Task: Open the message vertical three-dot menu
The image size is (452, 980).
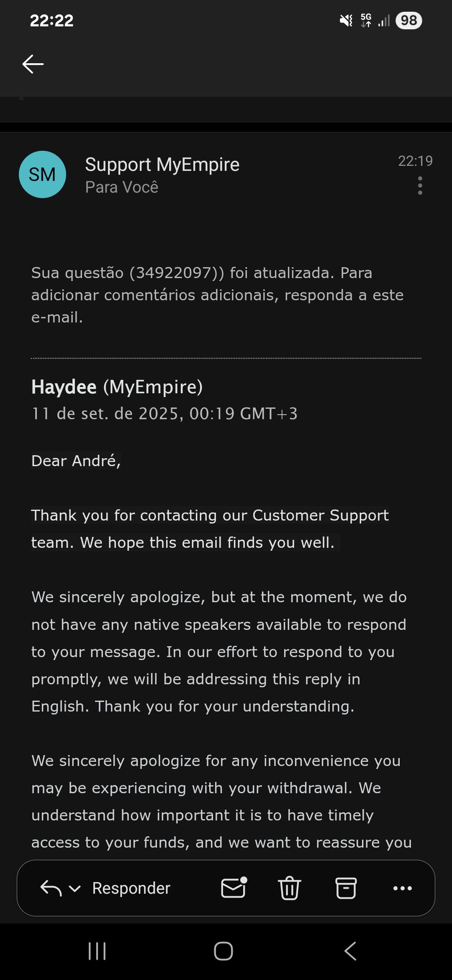Action: tap(420, 186)
